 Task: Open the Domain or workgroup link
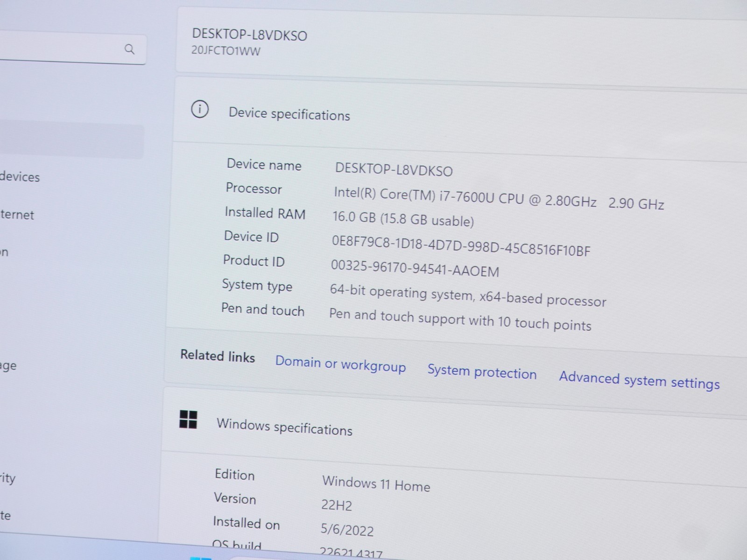point(340,364)
